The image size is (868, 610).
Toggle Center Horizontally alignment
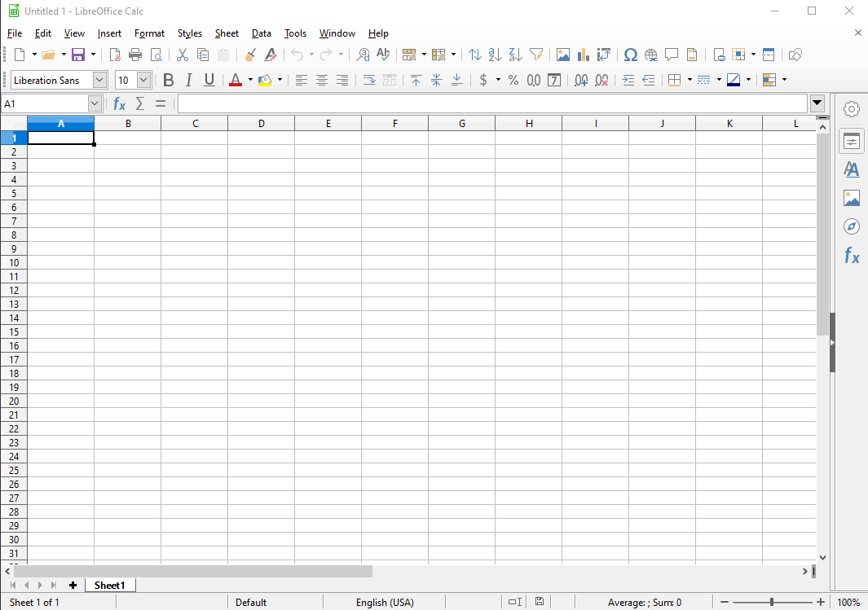(x=322, y=80)
